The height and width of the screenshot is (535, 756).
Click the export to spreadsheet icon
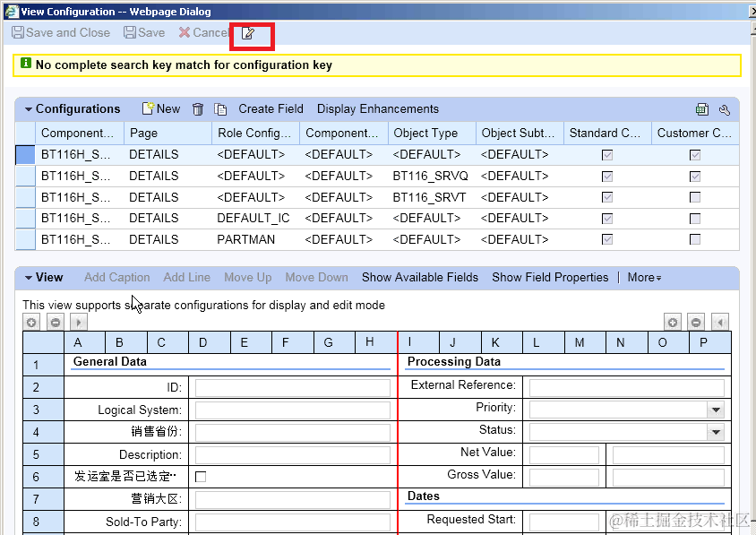pyautogui.click(x=702, y=109)
